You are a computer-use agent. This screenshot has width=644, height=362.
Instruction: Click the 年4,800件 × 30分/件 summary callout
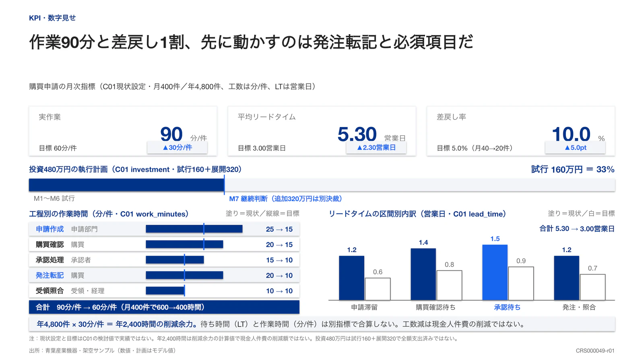point(322,324)
